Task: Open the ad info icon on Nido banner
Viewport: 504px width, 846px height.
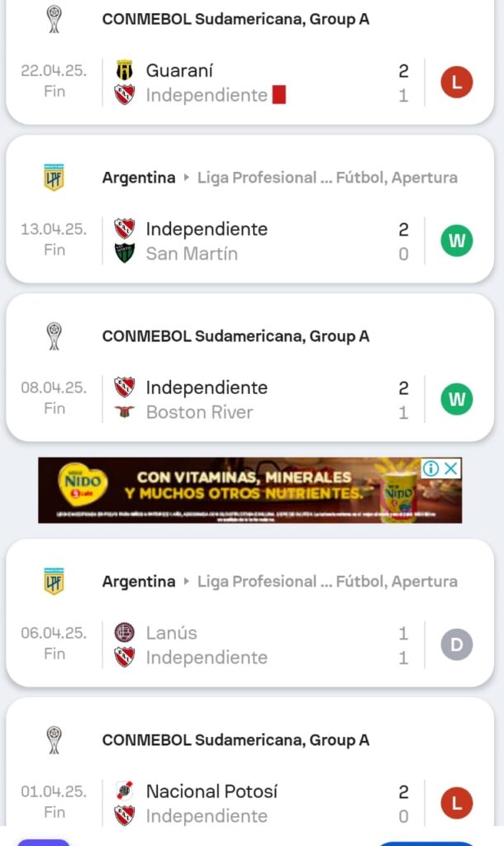Action: (x=430, y=468)
